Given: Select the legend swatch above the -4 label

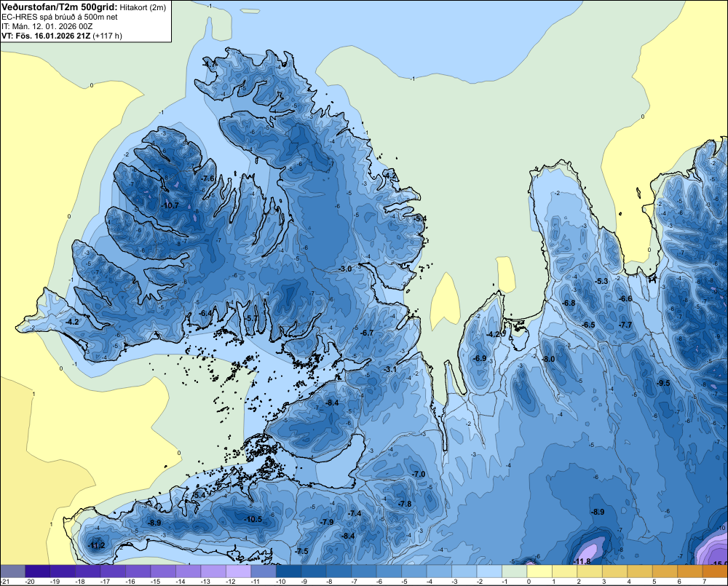Looking at the screenshot, I should tap(439, 571).
